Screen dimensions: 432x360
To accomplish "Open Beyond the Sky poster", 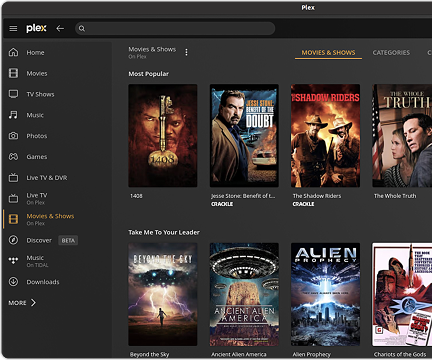I will [163, 294].
